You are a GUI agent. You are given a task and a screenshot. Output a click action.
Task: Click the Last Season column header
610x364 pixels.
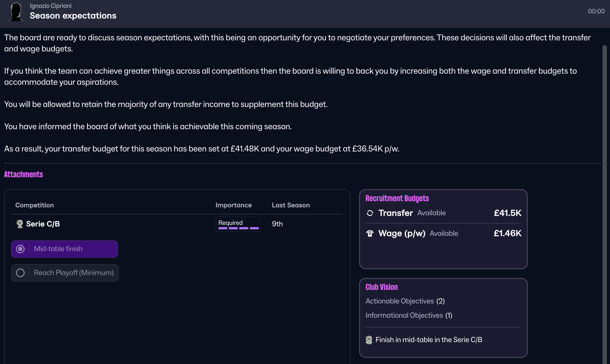291,205
